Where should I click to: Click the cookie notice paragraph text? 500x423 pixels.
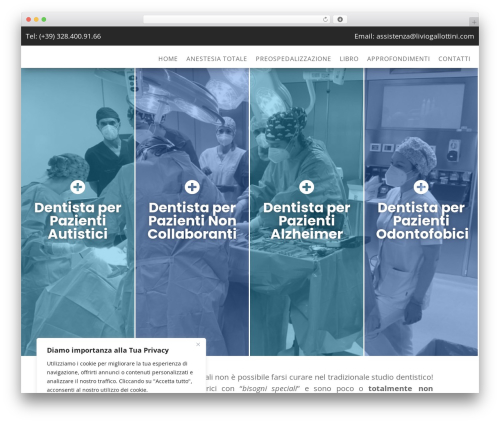click(120, 376)
